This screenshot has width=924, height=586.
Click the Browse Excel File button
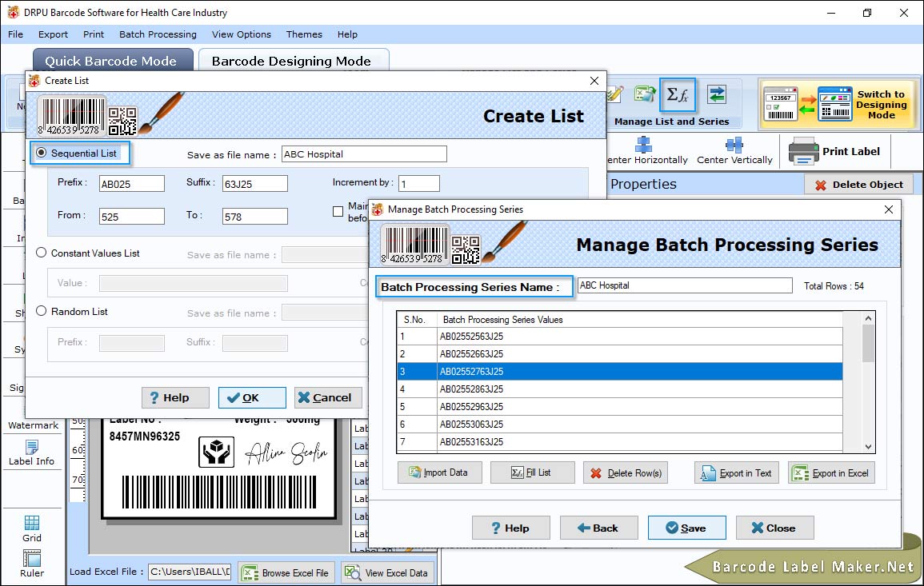[x=286, y=572]
